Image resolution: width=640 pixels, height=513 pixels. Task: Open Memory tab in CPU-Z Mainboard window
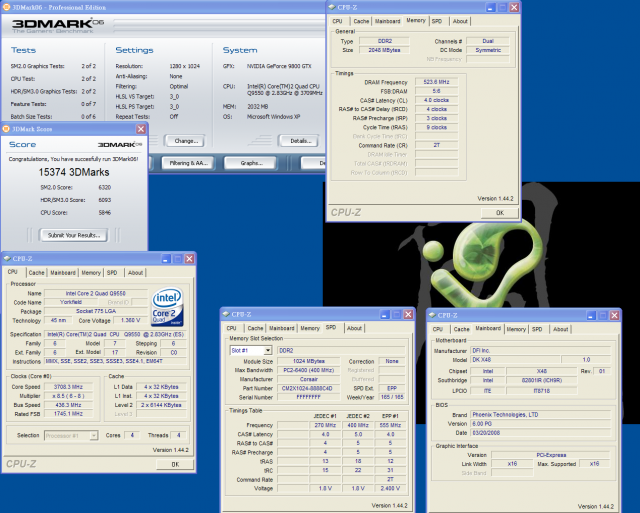tap(516, 329)
